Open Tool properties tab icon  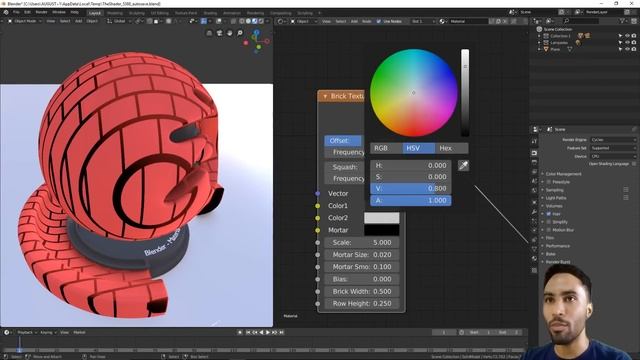click(534, 141)
